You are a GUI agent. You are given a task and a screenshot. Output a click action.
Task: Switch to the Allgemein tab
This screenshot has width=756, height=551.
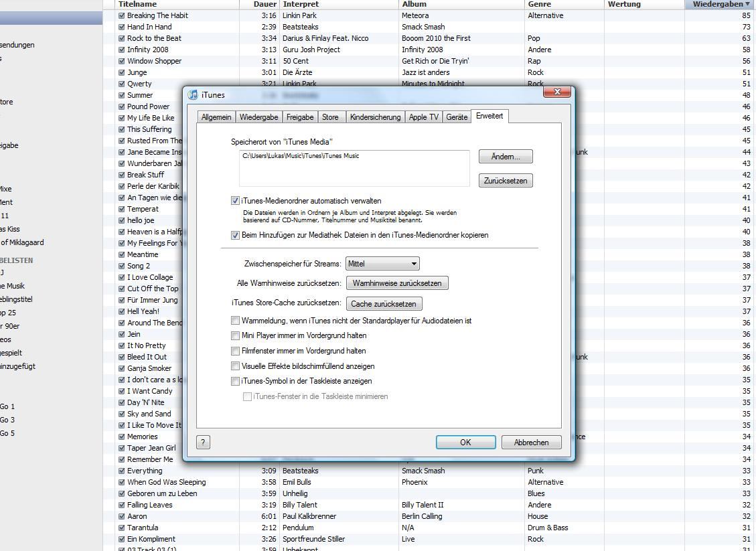coord(216,117)
